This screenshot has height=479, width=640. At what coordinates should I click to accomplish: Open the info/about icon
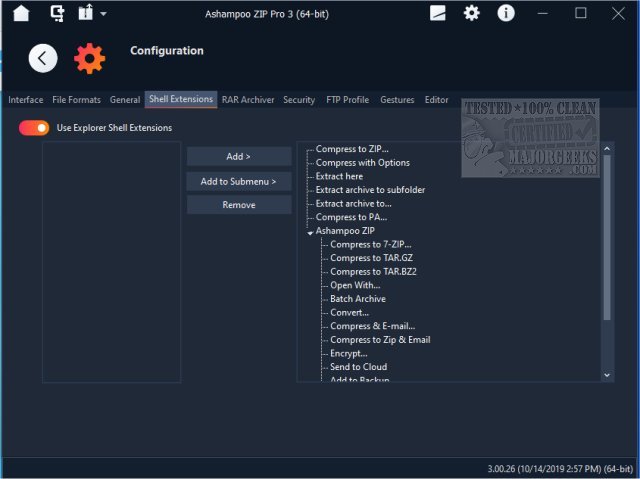[506, 13]
